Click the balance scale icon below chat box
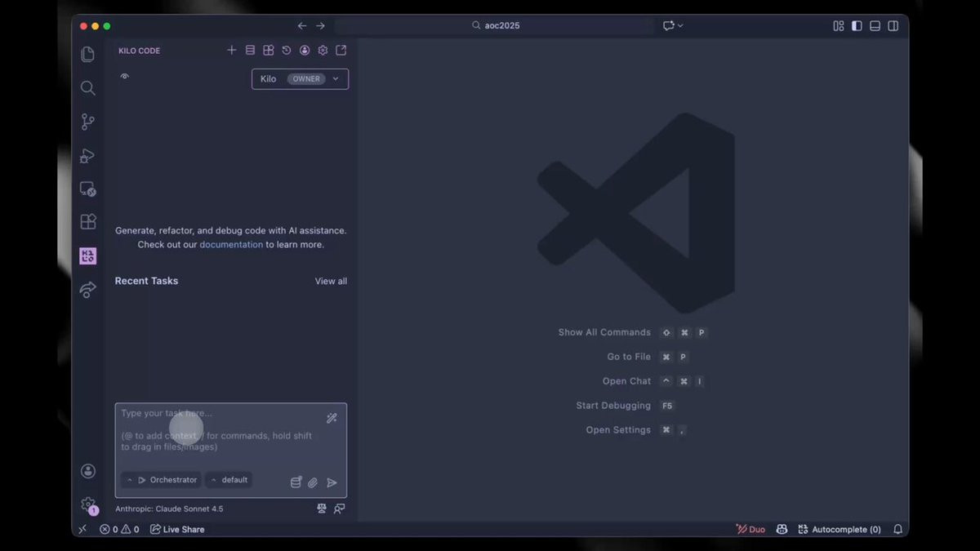Image resolution: width=980 pixels, height=551 pixels. (x=322, y=509)
